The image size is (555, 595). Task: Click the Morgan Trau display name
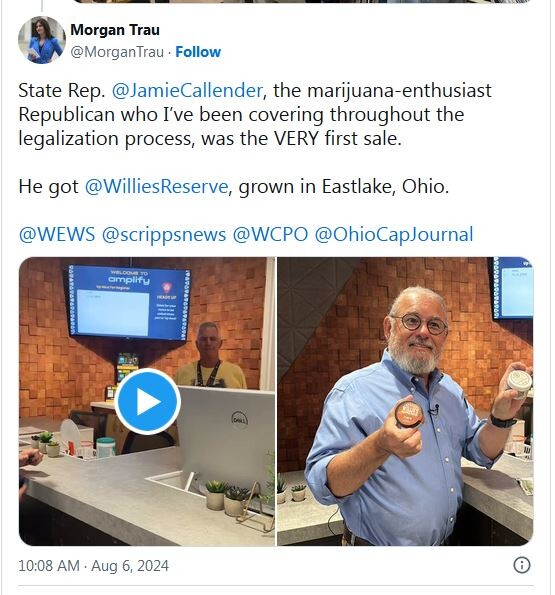(115, 30)
